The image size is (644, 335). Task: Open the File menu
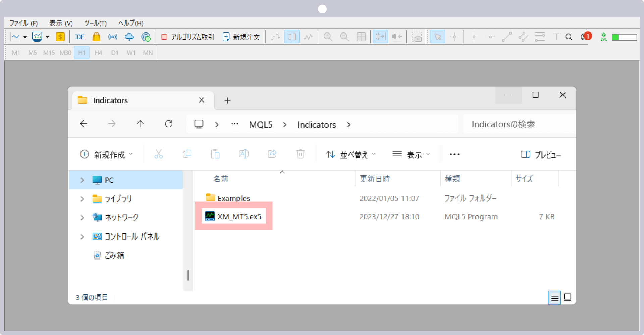(23, 23)
